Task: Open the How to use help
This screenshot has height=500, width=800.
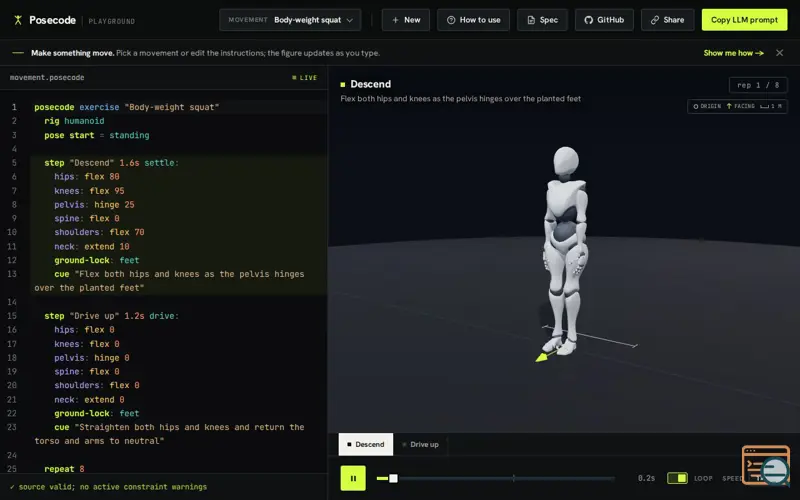Action: pyautogui.click(x=473, y=20)
